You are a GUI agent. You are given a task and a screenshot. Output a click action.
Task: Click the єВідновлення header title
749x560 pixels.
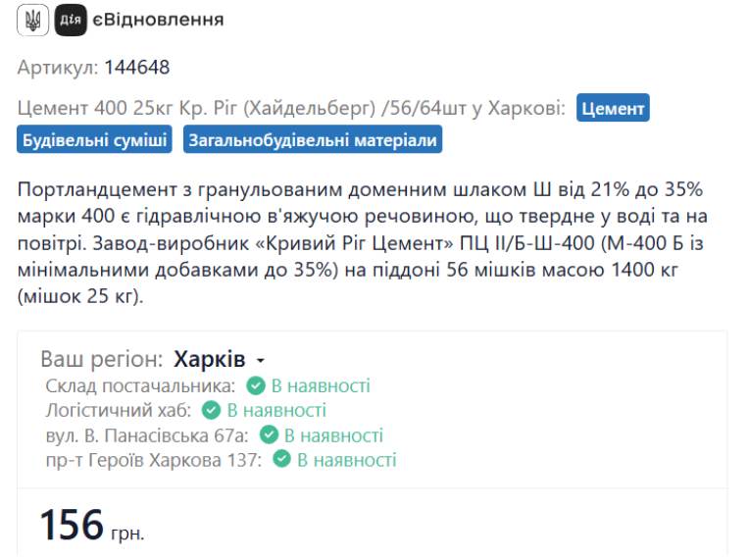158,20
